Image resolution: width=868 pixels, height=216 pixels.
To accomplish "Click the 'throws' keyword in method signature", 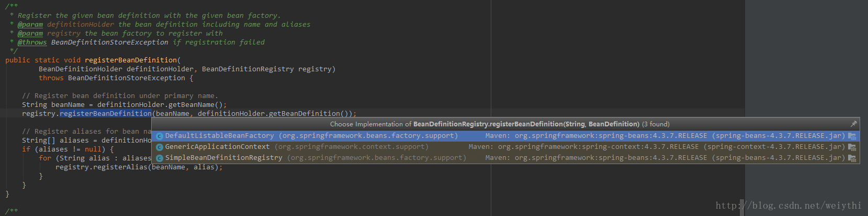I will pyautogui.click(x=51, y=78).
